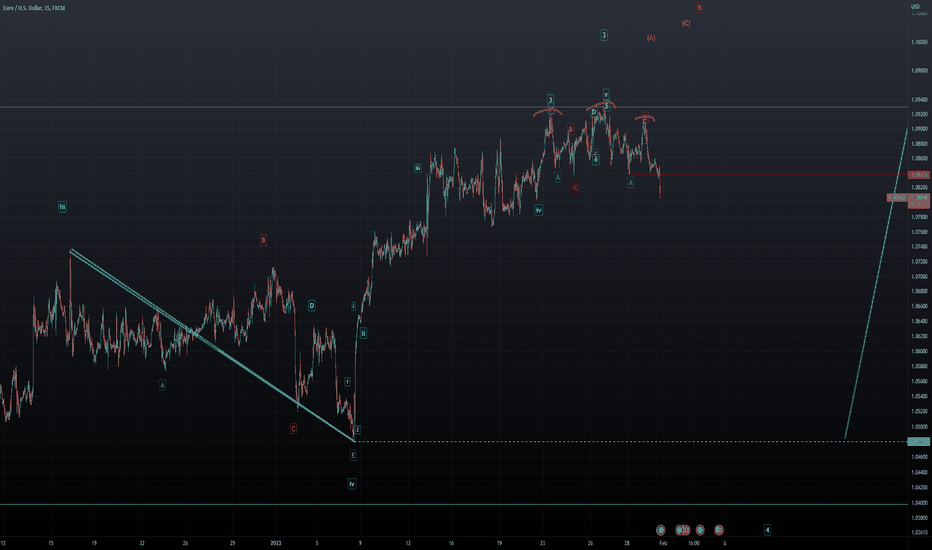Select the boxed 1 wave label
The height and width of the screenshot is (550, 932).
click(347, 382)
